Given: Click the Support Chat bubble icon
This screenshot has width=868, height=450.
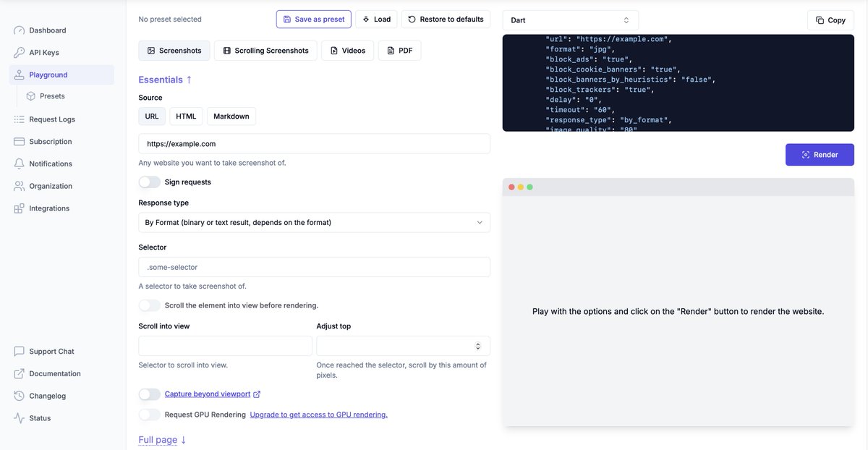Looking at the screenshot, I should pyautogui.click(x=19, y=352).
